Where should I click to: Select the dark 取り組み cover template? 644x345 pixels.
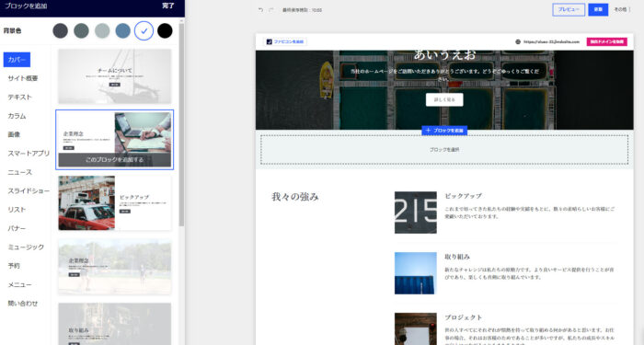115,324
